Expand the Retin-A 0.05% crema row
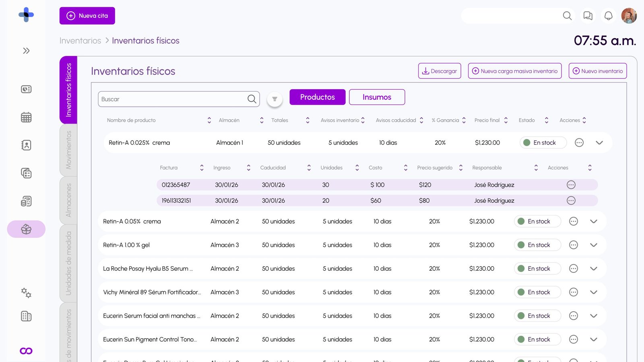This screenshot has height=362, width=644. [593, 222]
